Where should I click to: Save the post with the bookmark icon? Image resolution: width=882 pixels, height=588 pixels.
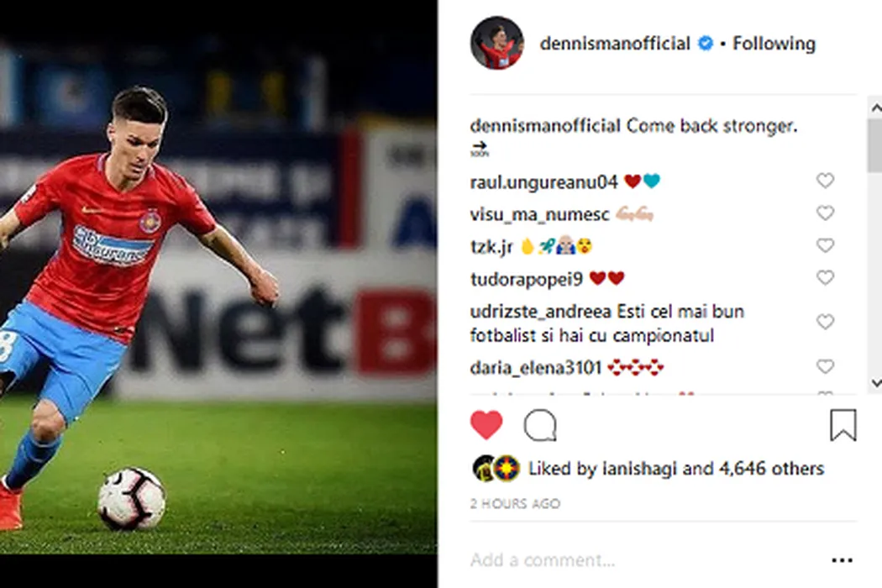[x=843, y=425]
